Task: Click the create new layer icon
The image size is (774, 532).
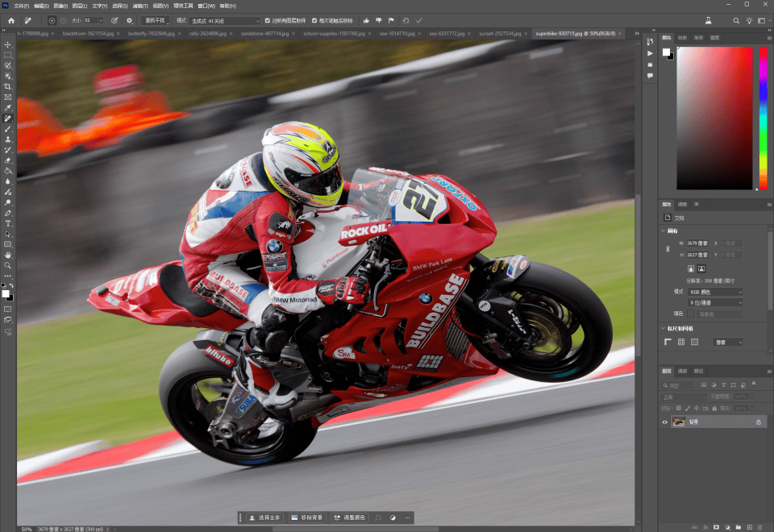Action: point(751,526)
